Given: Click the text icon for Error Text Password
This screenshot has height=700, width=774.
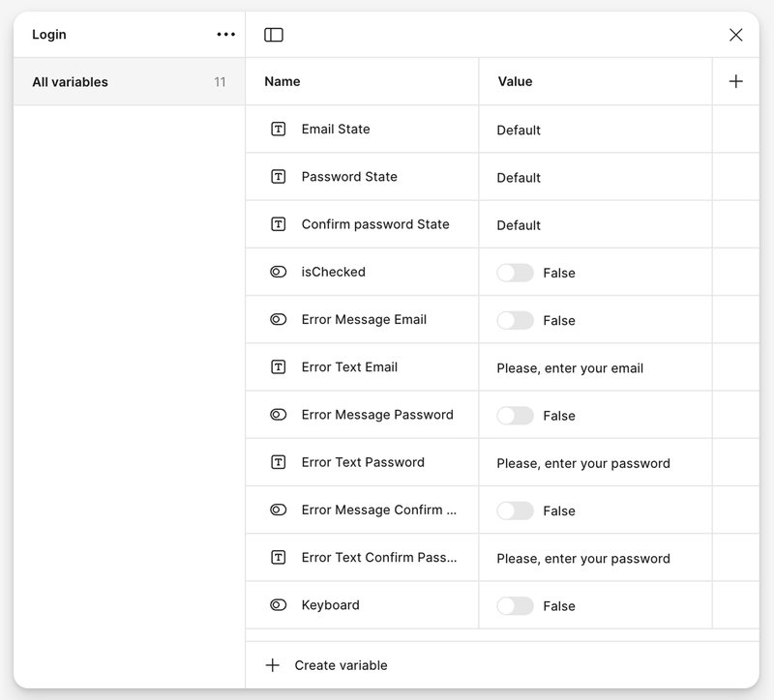Looking at the screenshot, I should click(x=279, y=462).
